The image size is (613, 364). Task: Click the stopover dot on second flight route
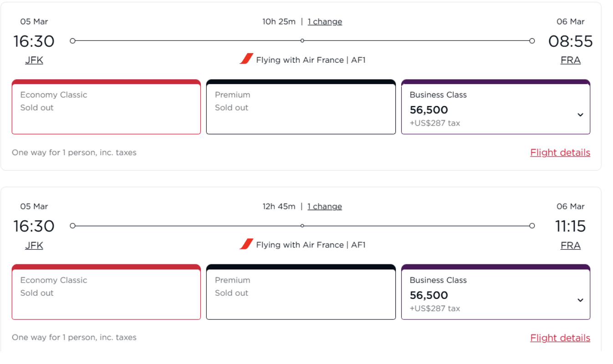[x=302, y=226]
